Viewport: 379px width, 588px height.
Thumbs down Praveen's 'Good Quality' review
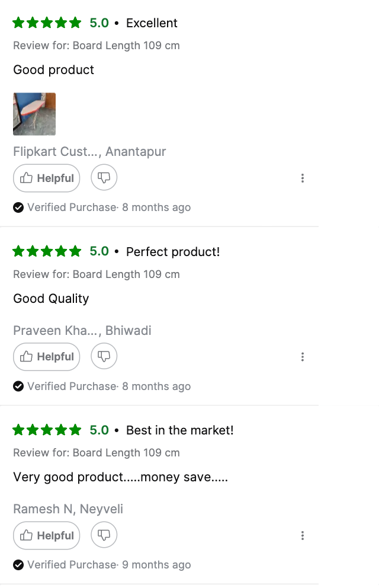pyautogui.click(x=104, y=356)
